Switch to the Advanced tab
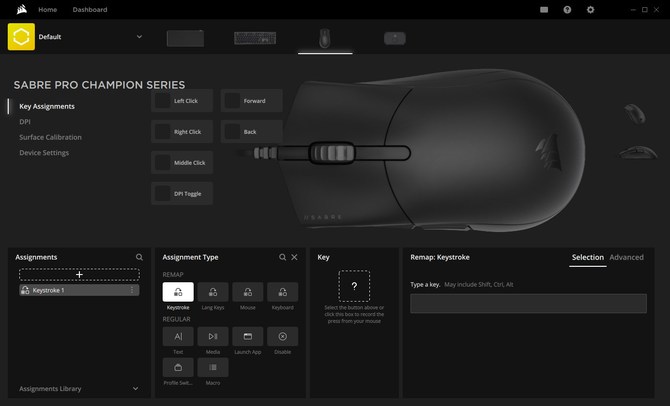 pos(626,257)
